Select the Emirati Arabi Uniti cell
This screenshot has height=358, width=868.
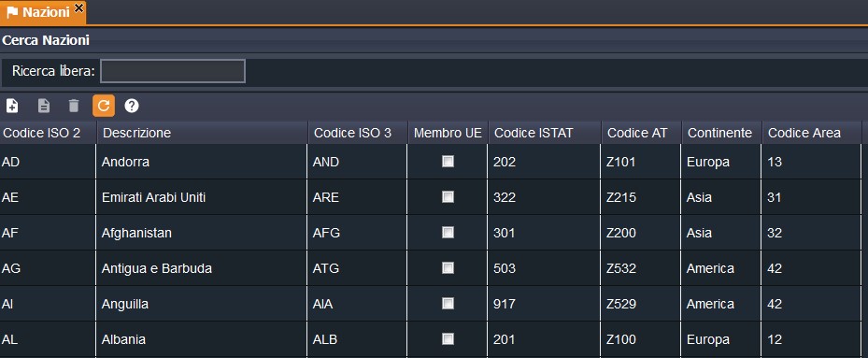[x=202, y=197]
